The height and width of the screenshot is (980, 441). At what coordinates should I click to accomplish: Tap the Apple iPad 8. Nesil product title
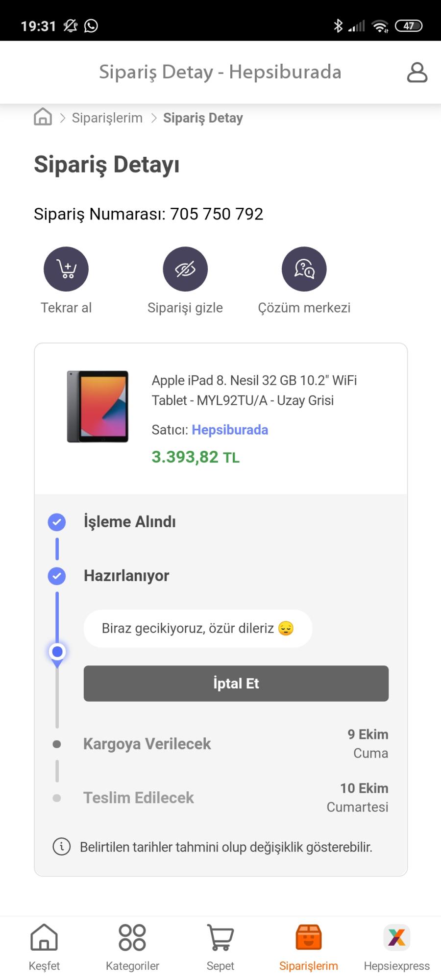254,390
